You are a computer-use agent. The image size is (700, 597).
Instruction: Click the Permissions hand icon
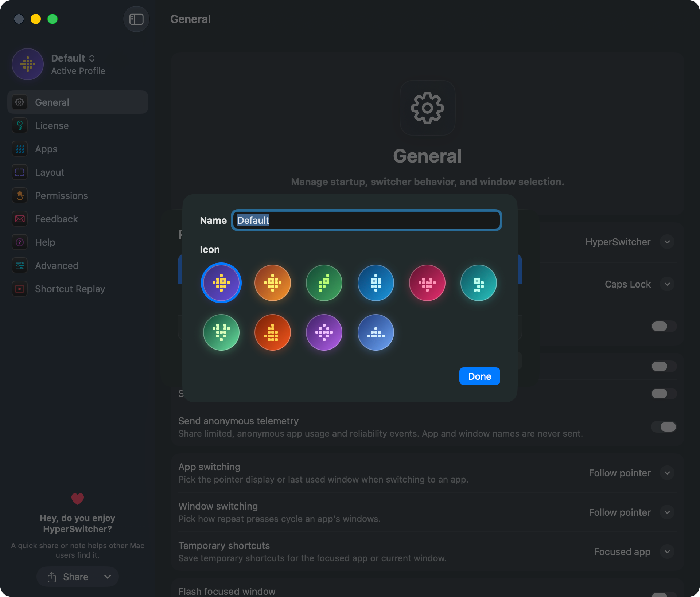point(20,196)
